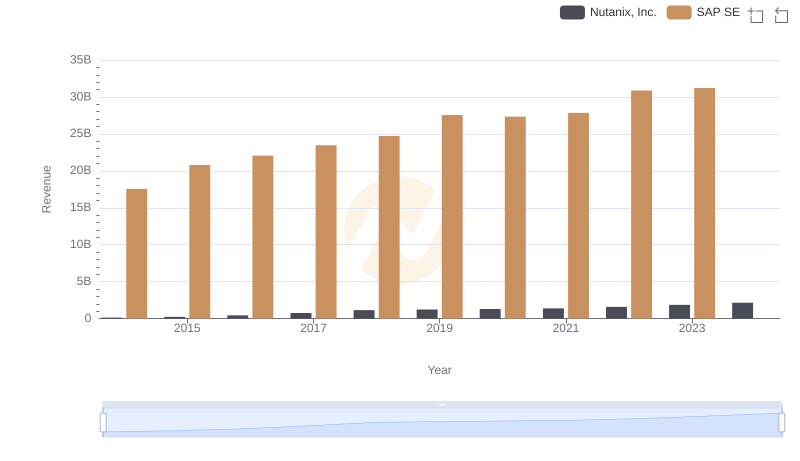
Task: Click the Nutanix bar for 2021
Action: (554, 313)
